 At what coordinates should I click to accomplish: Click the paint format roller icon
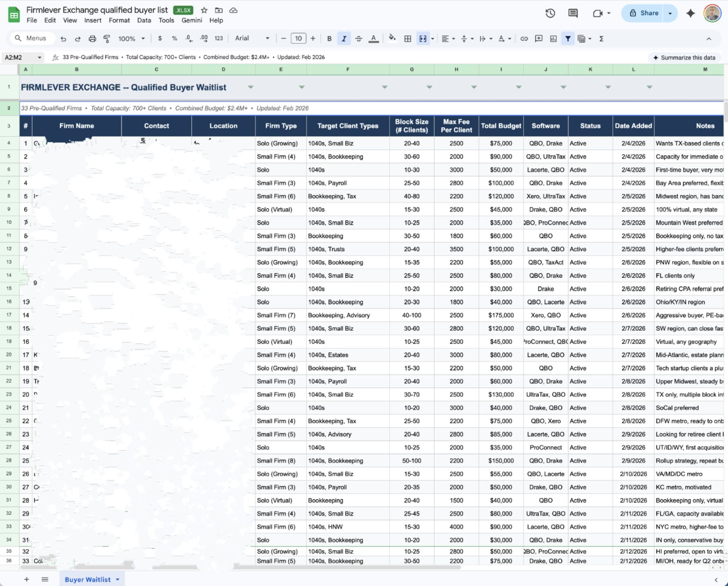pos(107,39)
